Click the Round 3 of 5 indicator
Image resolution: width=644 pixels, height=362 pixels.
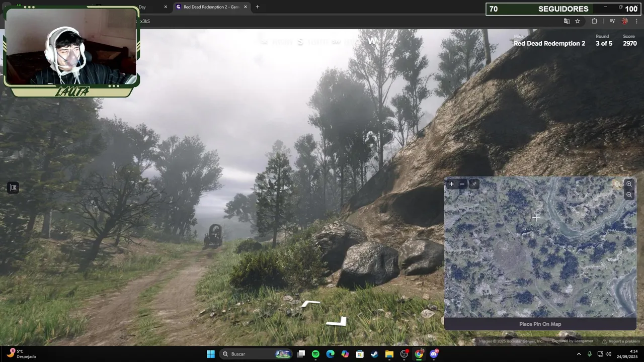(x=604, y=43)
